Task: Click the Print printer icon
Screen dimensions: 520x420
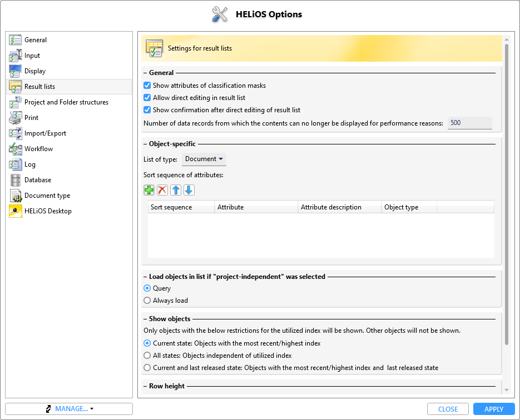Action: (15, 118)
